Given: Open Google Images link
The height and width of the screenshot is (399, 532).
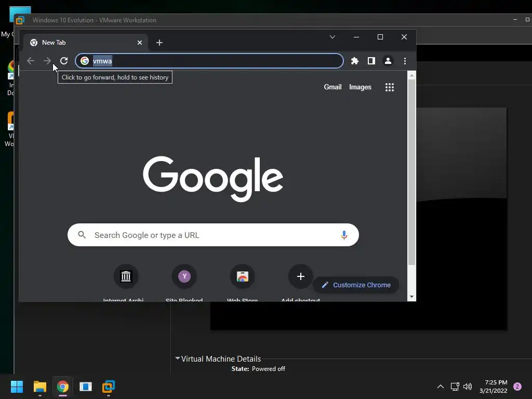Looking at the screenshot, I should [x=360, y=87].
